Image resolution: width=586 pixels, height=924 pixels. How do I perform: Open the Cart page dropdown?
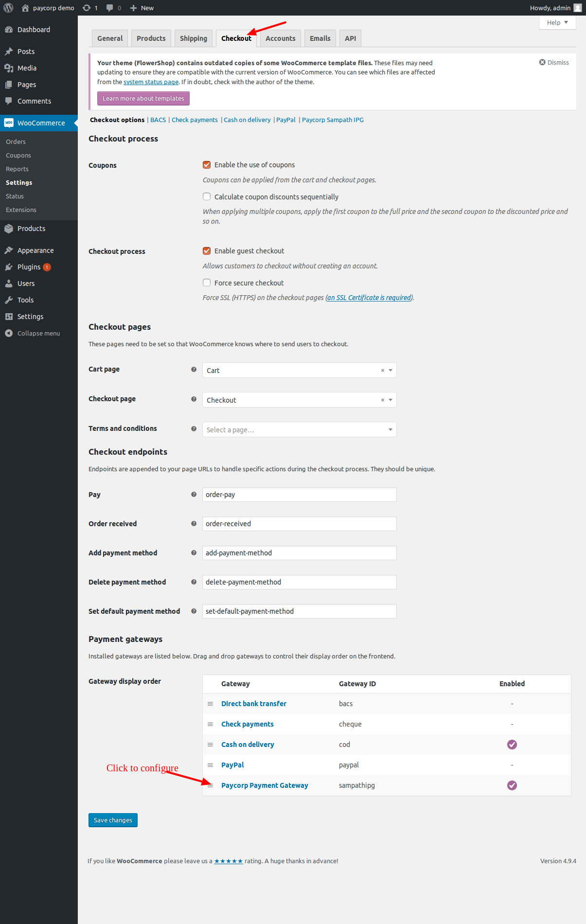click(x=390, y=370)
